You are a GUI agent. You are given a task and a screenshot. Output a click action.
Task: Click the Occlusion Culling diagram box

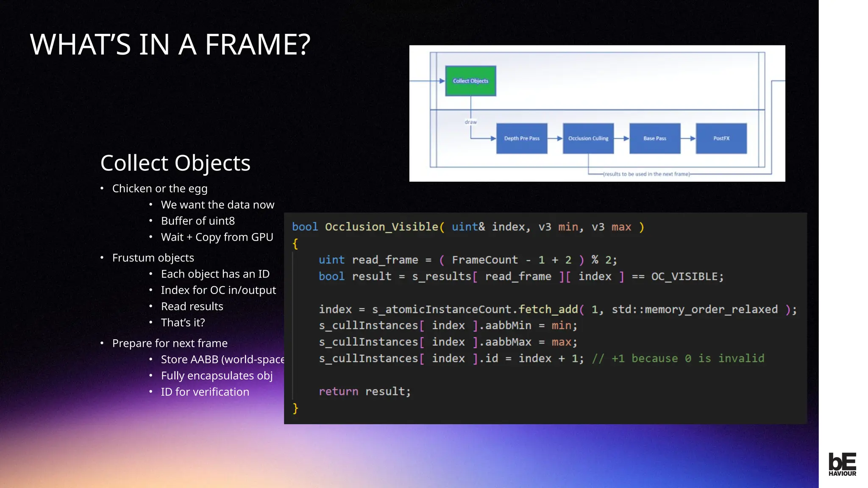pos(588,139)
